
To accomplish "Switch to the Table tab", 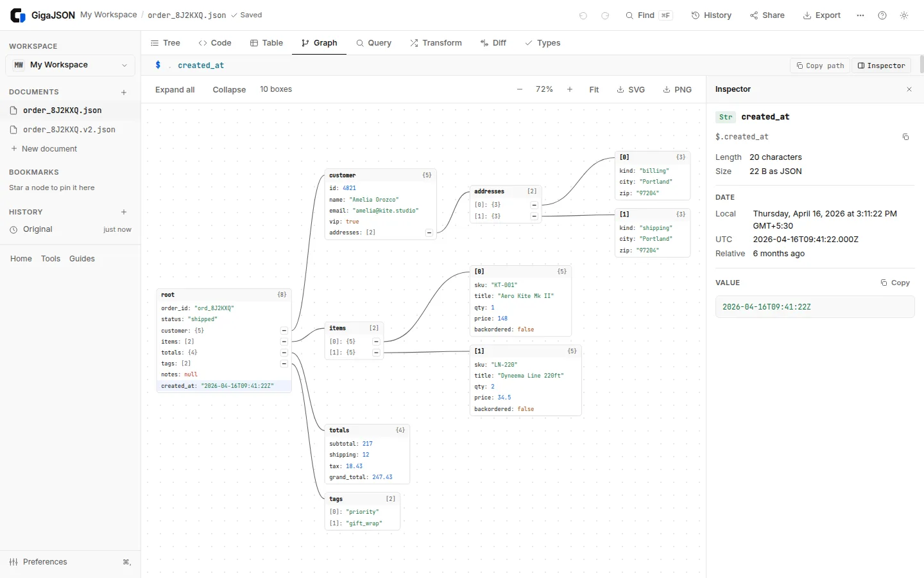I will 266,43.
